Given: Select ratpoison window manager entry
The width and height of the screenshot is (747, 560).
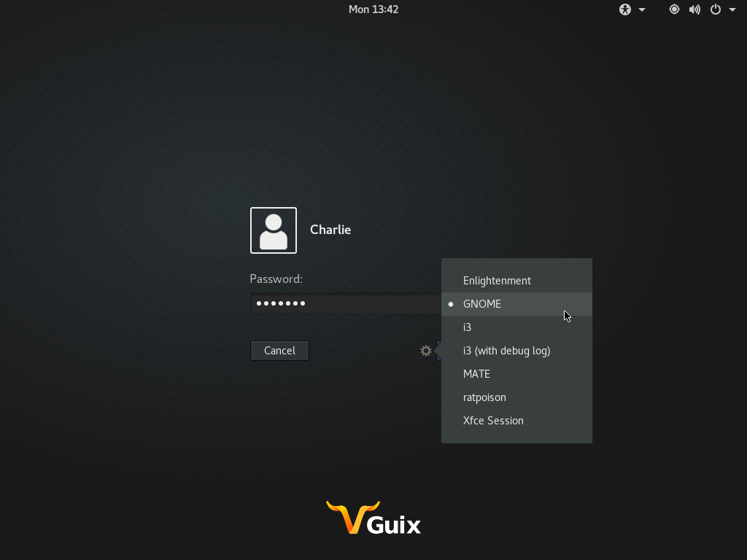Looking at the screenshot, I should point(484,397).
